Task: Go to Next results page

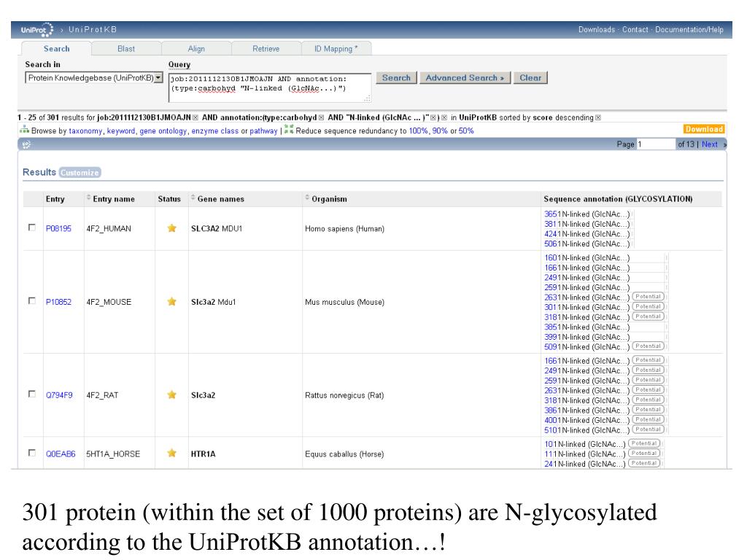Action: (709, 144)
